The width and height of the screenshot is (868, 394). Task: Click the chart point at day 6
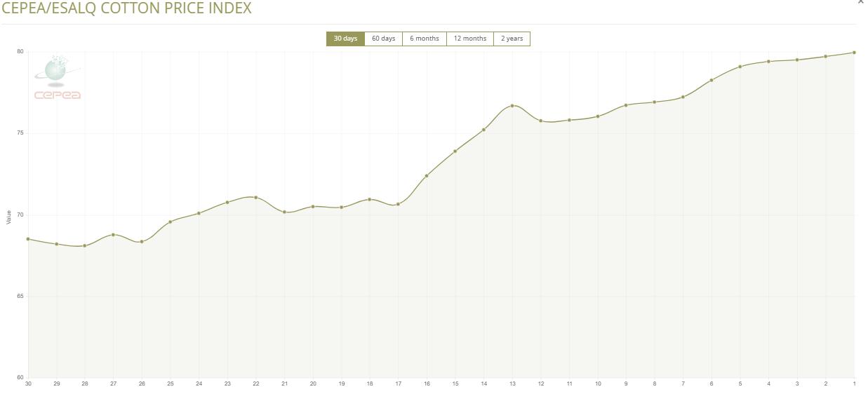[x=712, y=80]
